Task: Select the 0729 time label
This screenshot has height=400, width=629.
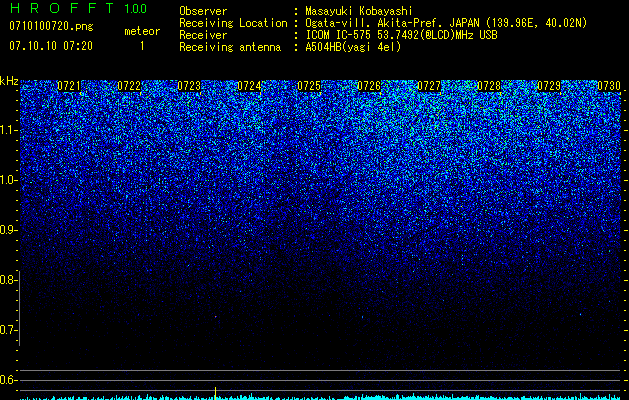Action: point(549,86)
